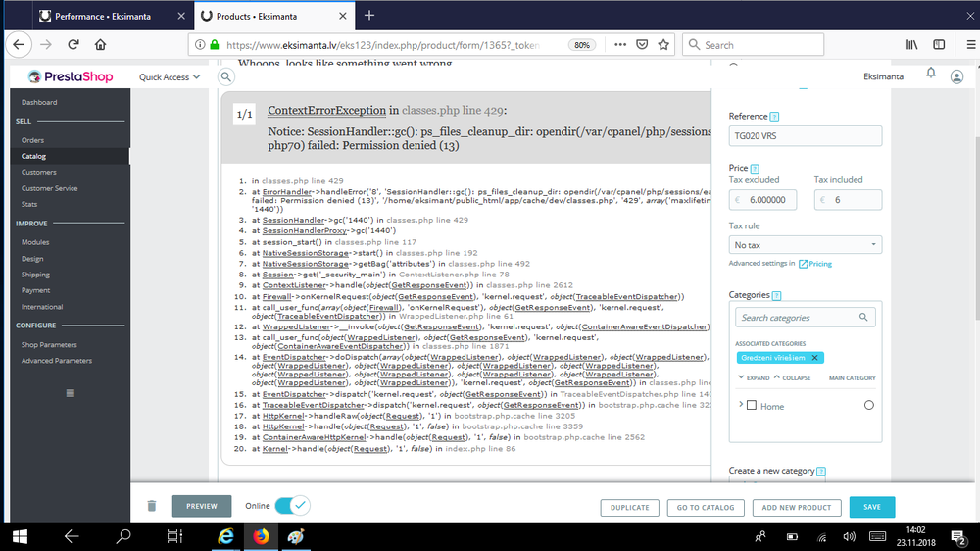Open Dashboard in the sidebar
Image resolution: width=980 pixels, height=551 pixels.
pyautogui.click(x=39, y=102)
